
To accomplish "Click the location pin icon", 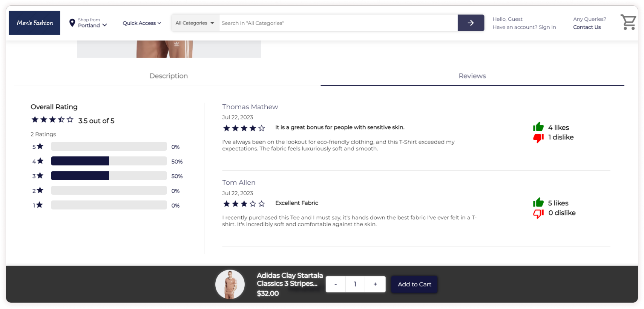I will [72, 23].
